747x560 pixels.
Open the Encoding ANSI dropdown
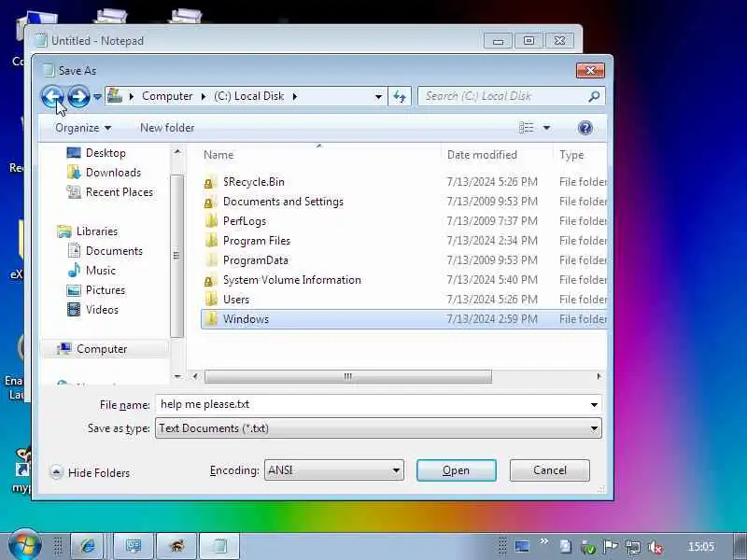[334, 470]
